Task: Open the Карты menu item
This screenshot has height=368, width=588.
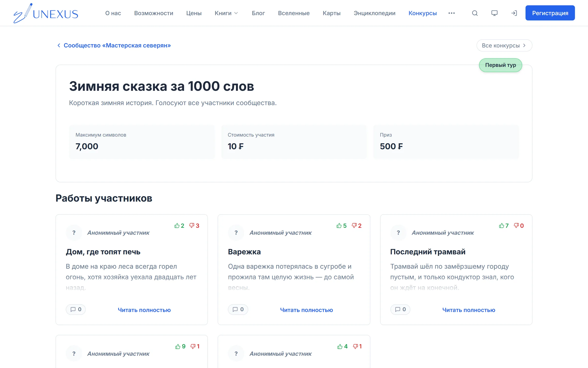Action: 331,13
